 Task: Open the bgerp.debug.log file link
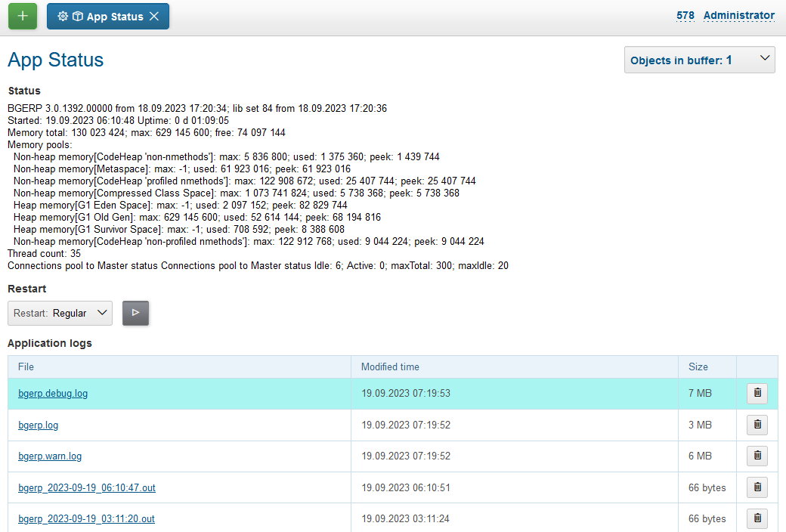53,394
